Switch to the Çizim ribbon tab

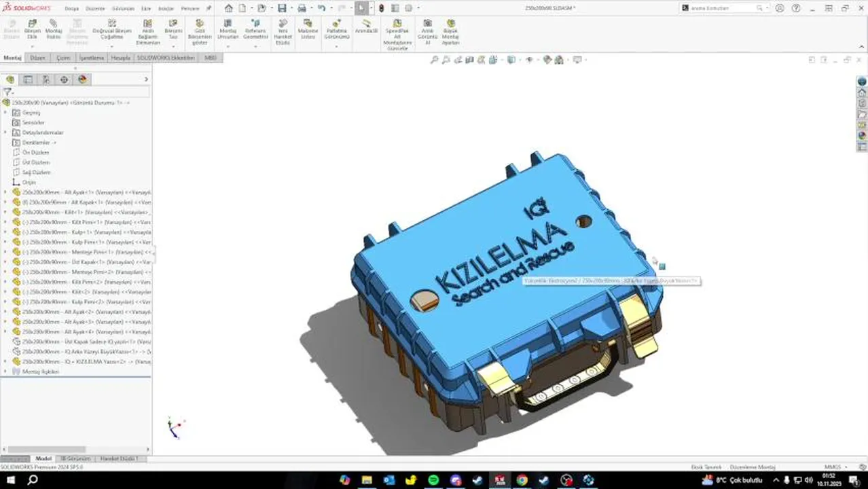pos(63,58)
